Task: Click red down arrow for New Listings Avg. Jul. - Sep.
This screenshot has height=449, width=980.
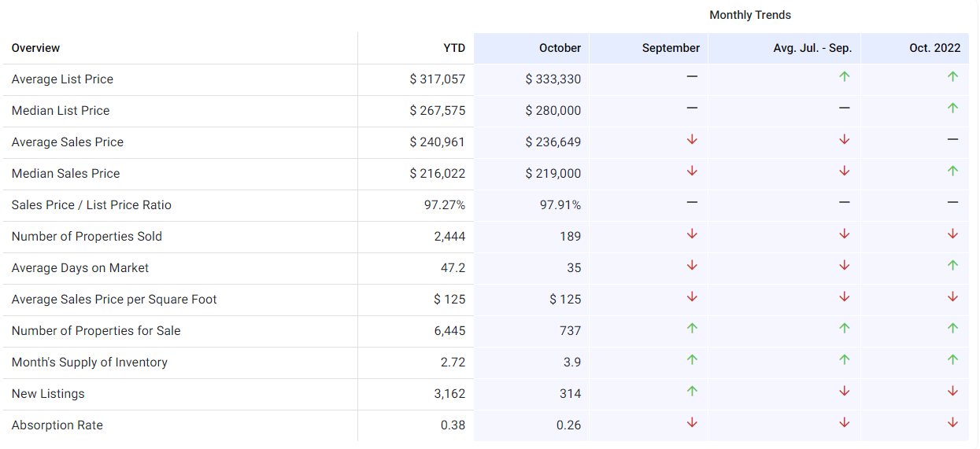Action: click(844, 392)
